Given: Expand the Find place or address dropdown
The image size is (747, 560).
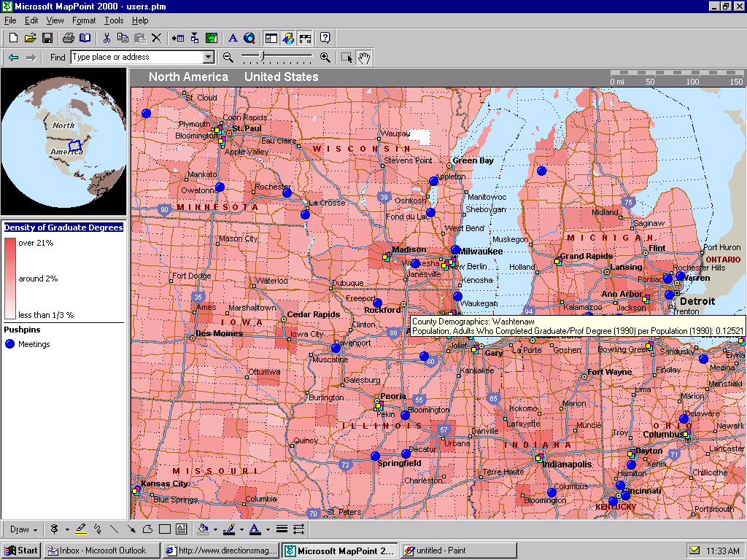Looking at the screenshot, I should point(209,57).
